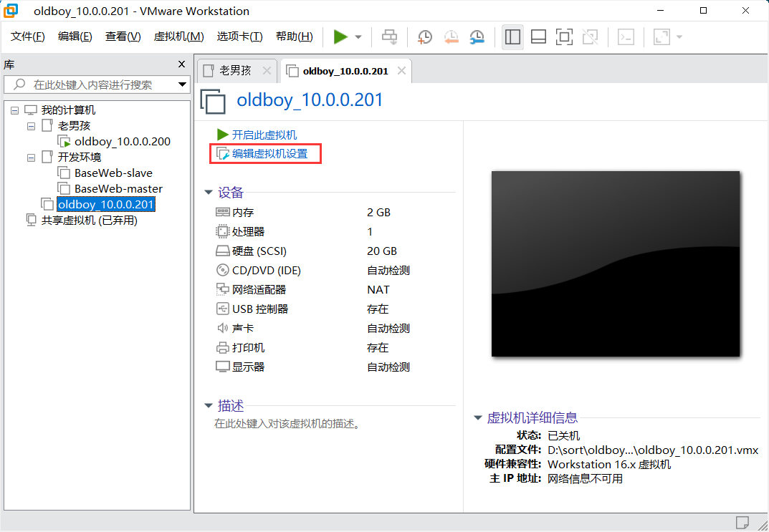Open the 编辑(E) menu
This screenshot has height=532, width=769.
point(75,37)
